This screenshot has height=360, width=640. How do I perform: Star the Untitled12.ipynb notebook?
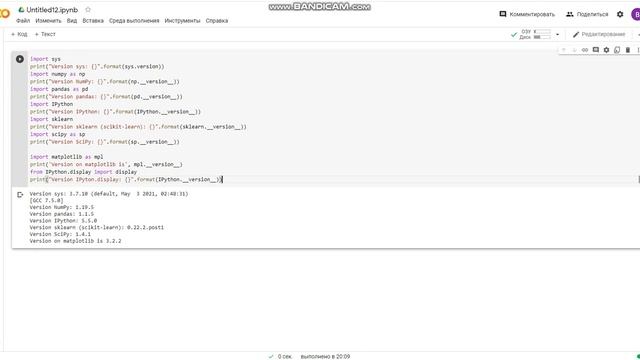click(88, 9)
